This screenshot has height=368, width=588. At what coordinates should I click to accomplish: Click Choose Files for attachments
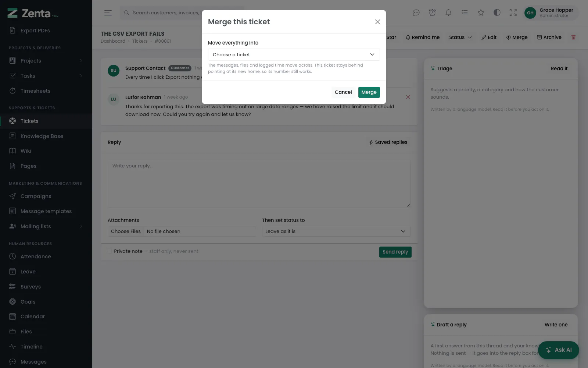[x=126, y=231]
